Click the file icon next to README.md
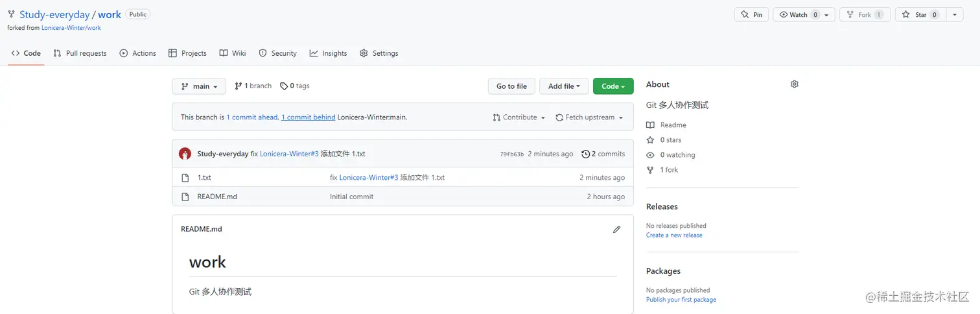This screenshot has height=314, width=980. point(185,196)
